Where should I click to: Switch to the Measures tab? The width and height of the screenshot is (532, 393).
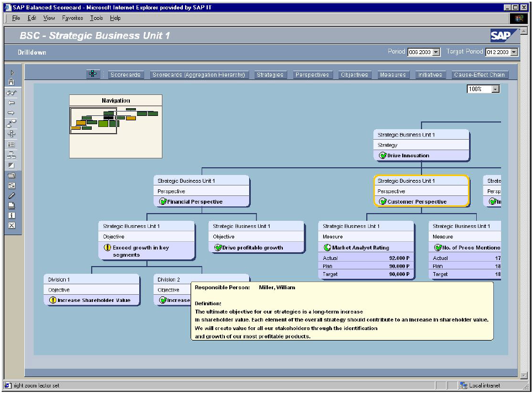point(393,75)
